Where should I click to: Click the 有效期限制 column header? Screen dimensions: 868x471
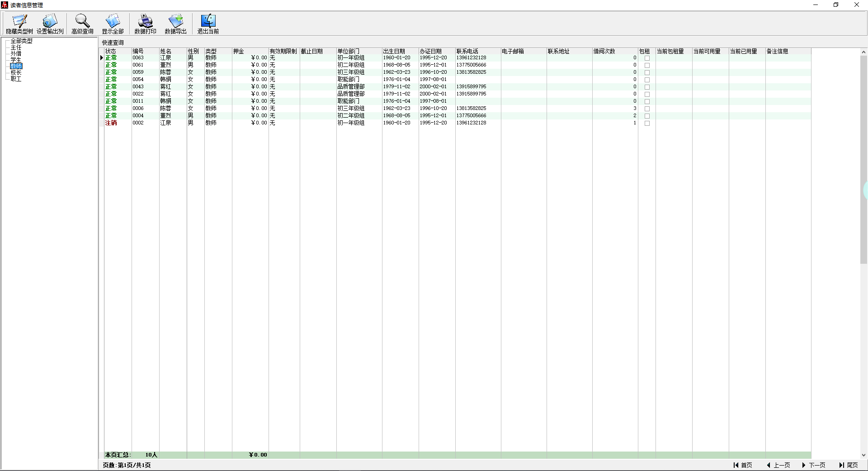(x=284, y=51)
